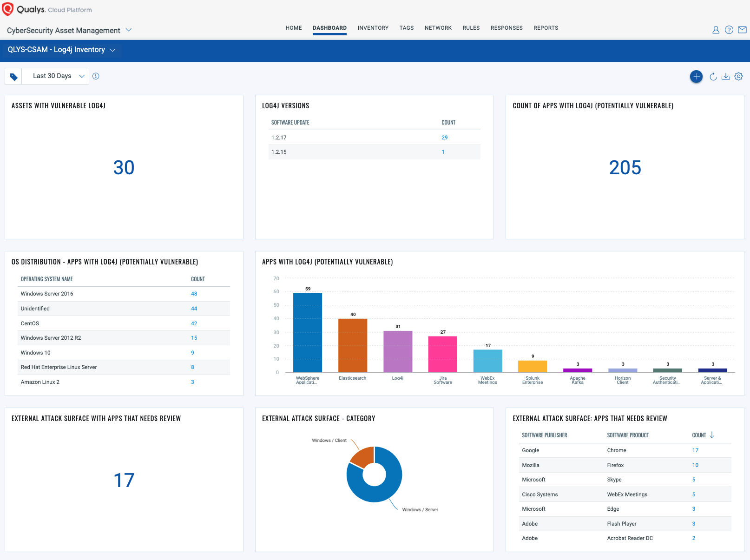Click the purple Log4j bar

click(398, 351)
